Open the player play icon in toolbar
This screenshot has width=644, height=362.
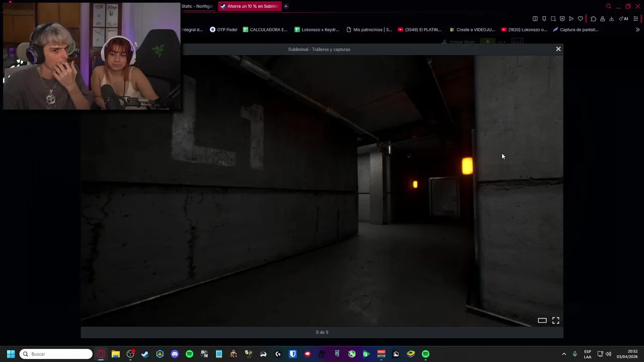(x=571, y=19)
